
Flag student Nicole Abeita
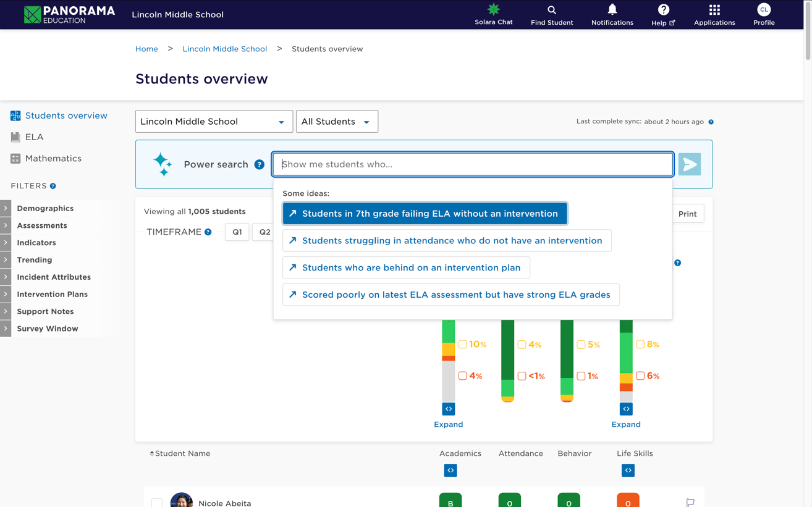coord(690,503)
